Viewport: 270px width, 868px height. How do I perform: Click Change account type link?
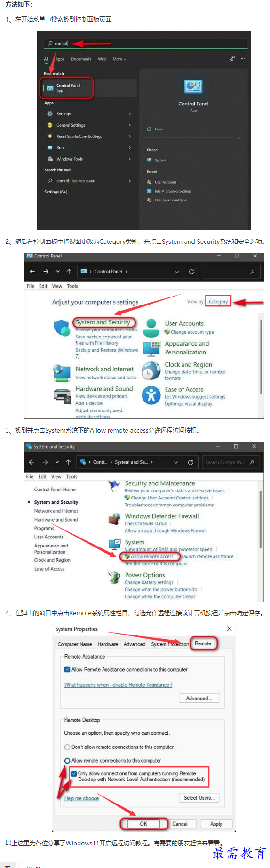[192, 332]
